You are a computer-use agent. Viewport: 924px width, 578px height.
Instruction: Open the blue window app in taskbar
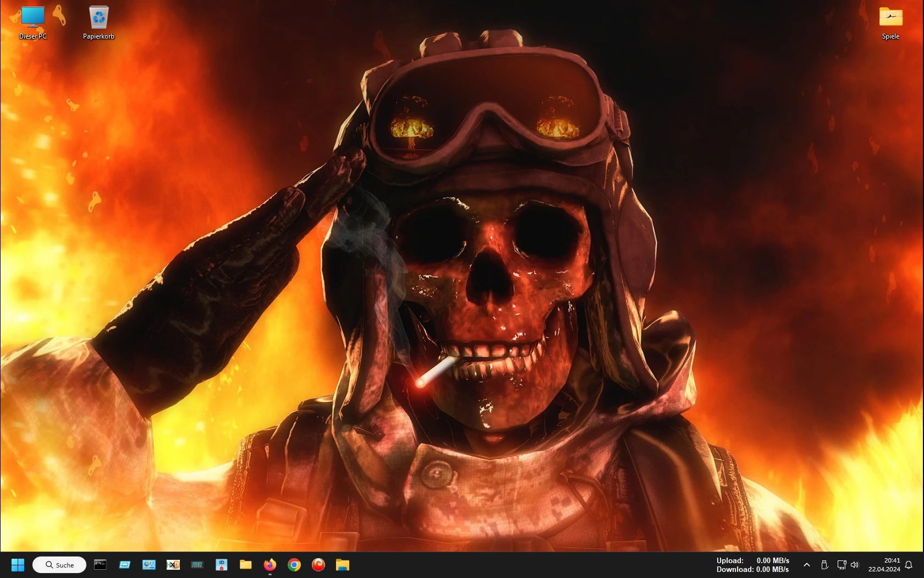point(125,565)
